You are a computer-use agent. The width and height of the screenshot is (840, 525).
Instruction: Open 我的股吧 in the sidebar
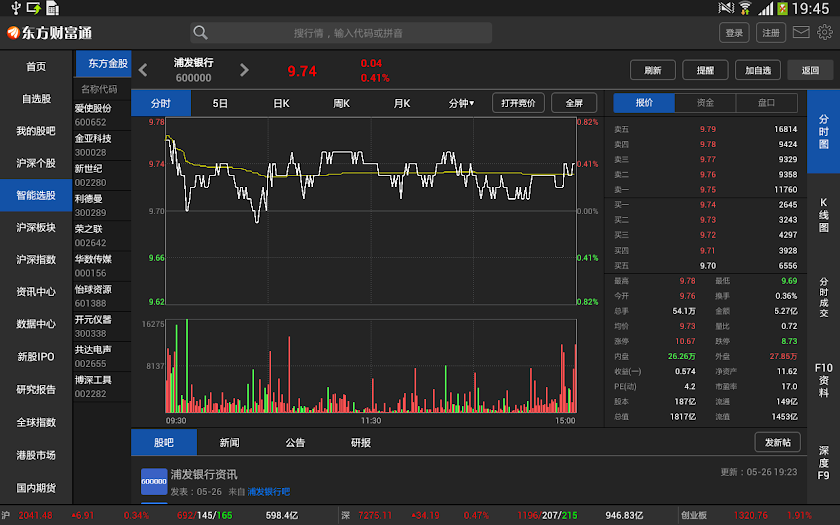pos(36,131)
